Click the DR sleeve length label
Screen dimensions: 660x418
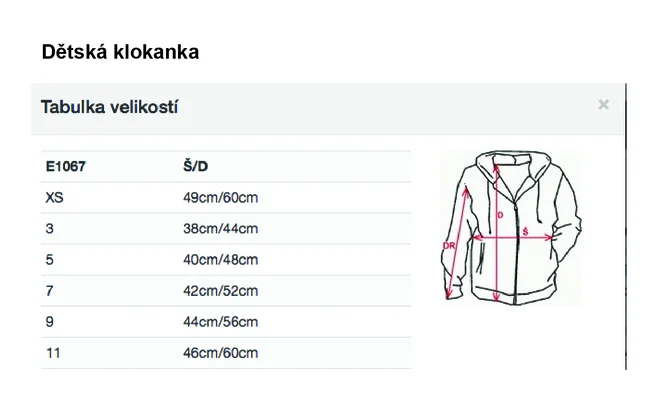[x=449, y=245]
